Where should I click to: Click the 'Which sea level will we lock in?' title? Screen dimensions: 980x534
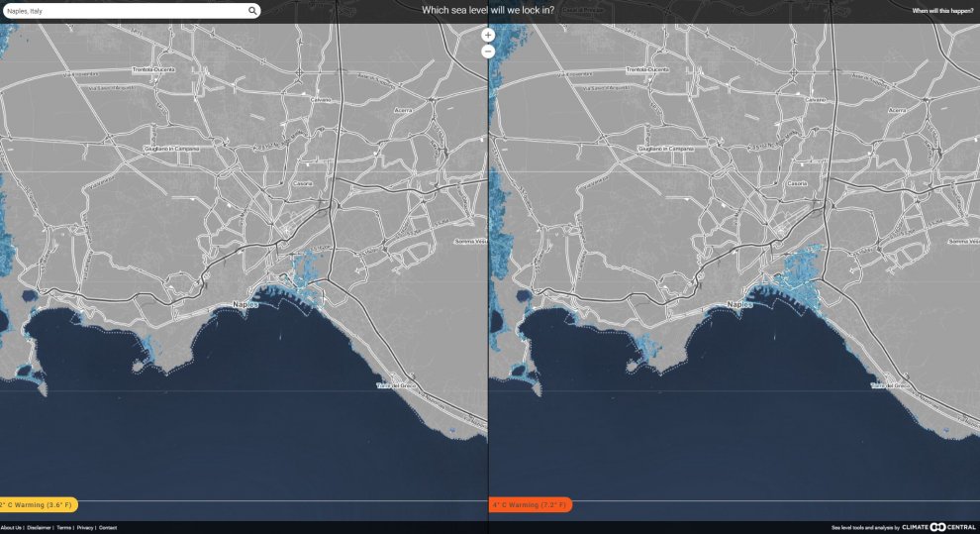(x=488, y=10)
